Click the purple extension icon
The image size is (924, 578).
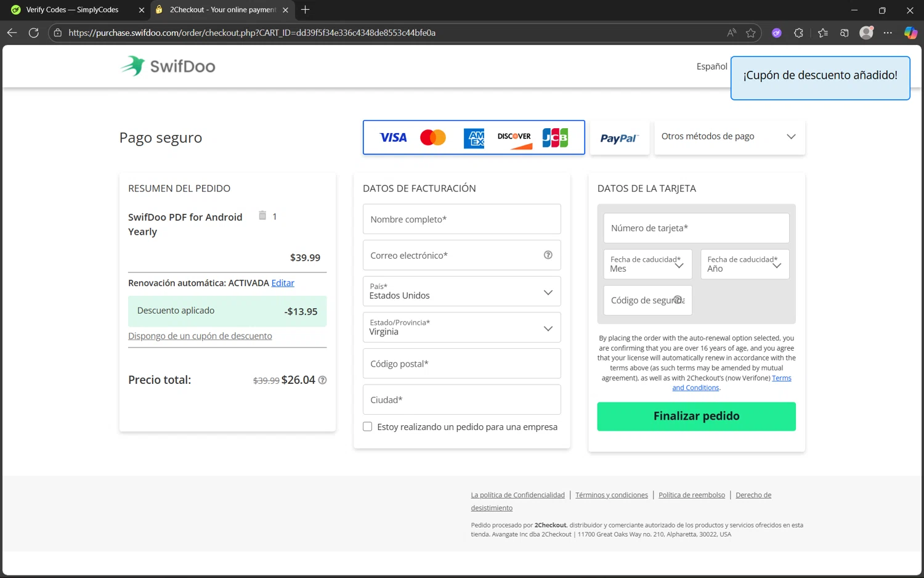point(777,33)
